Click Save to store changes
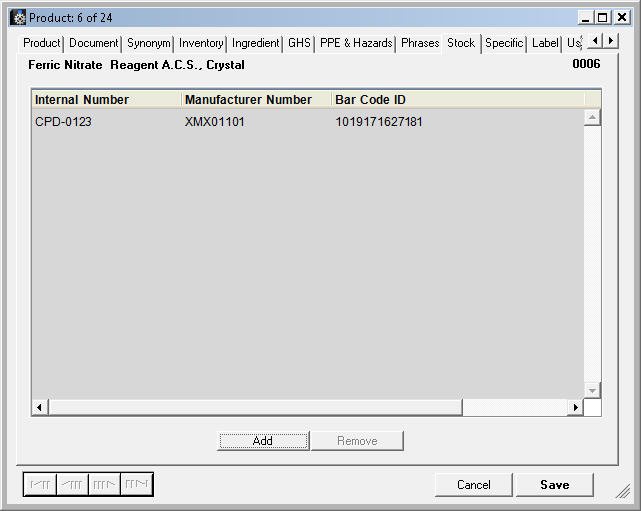Viewport: 641px width, 511px height. click(554, 485)
